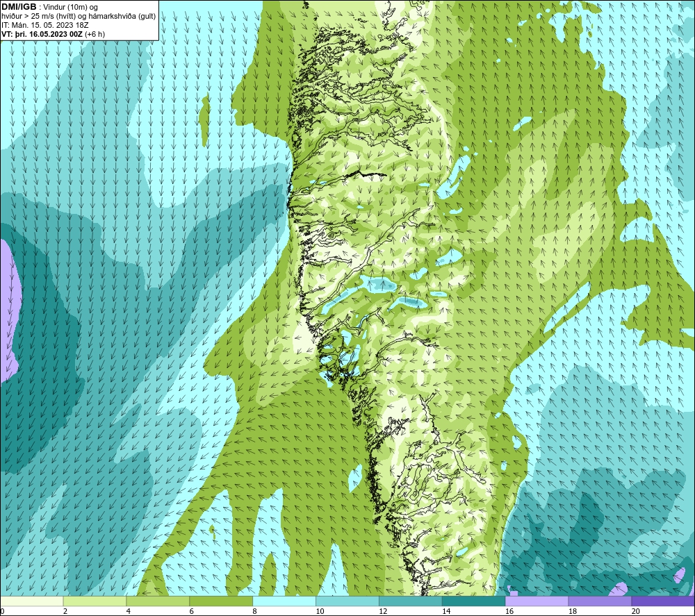Select the light cyan 8–10 m/s legend swatch
695x616 pixels.
(284, 601)
